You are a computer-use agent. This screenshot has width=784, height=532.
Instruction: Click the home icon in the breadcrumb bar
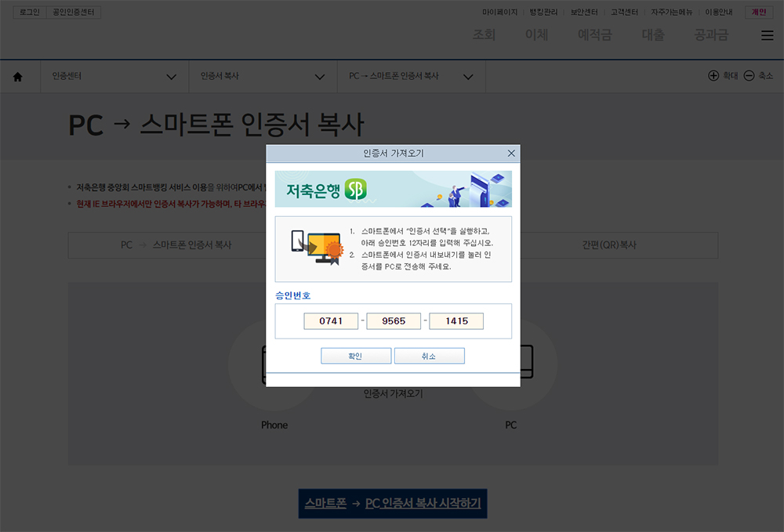pos(19,76)
